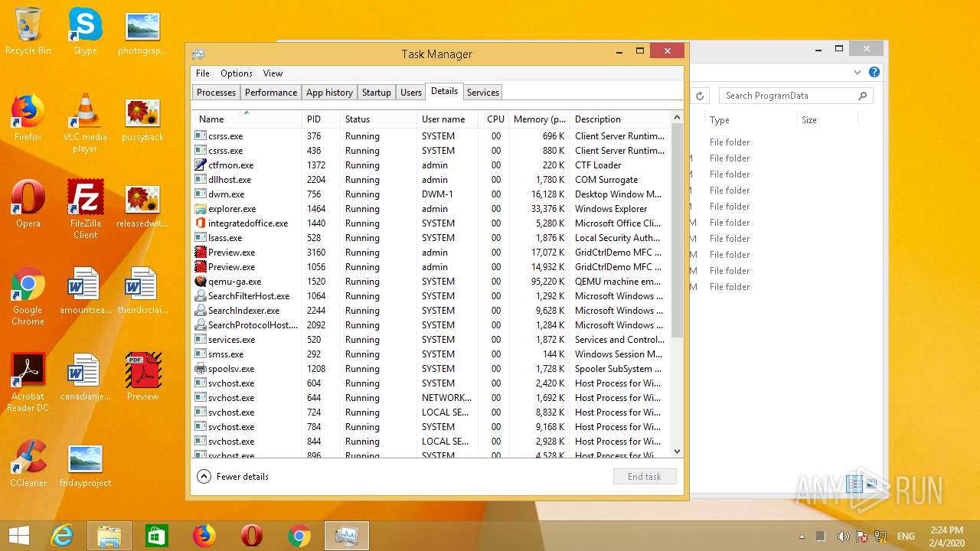Select the Preview PDF desktop icon
The width and height of the screenshot is (980, 551).
pos(142,377)
